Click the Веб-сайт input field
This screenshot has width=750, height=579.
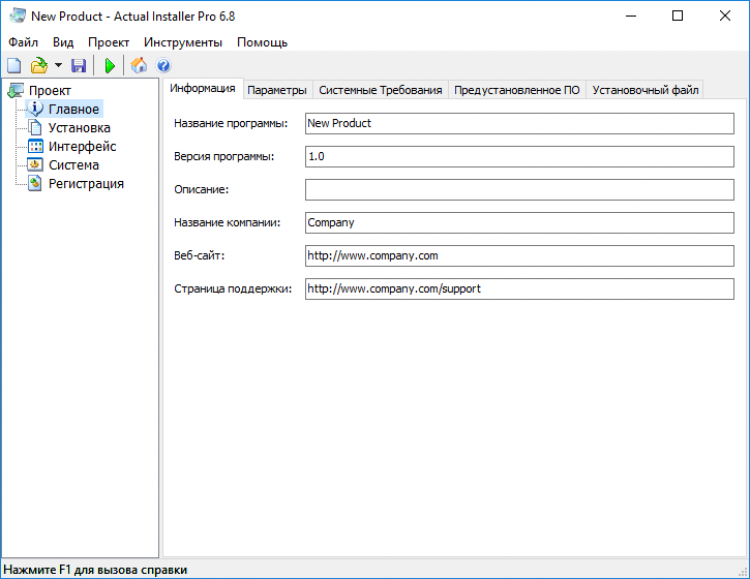coord(519,256)
